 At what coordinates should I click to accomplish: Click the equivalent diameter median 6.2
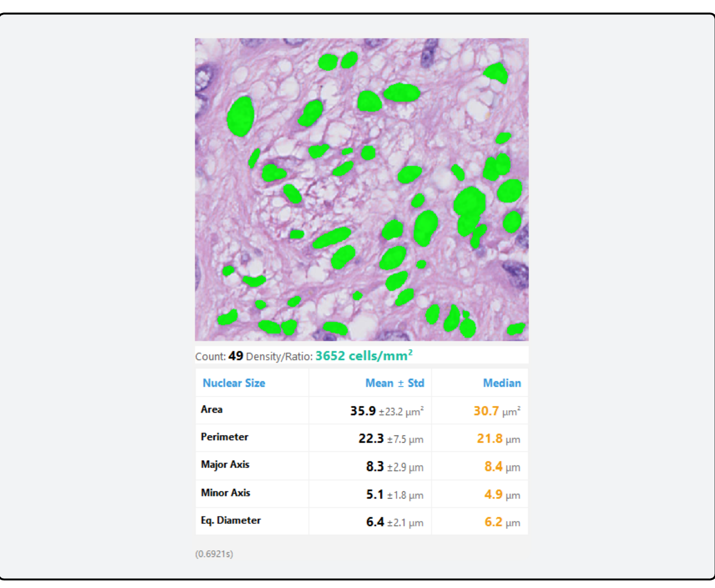pyautogui.click(x=493, y=522)
